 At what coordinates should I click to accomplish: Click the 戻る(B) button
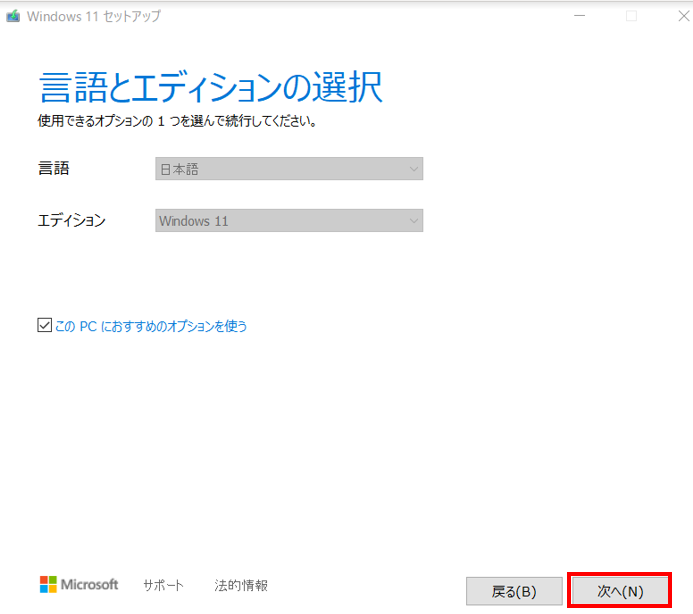point(514,591)
